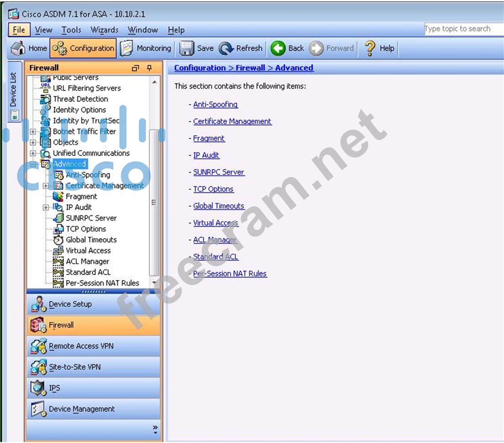
Task: Expand the Certificate Management tree node
Action: click(x=46, y=186)
